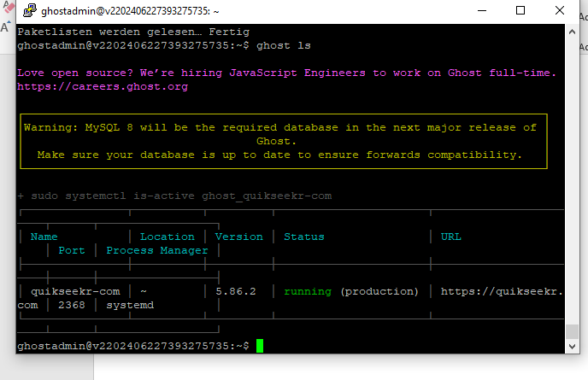Click the last "ghostadmin@v2202406227393275735:~$" prompt
588x380 pixels.
tap(133, 346)
